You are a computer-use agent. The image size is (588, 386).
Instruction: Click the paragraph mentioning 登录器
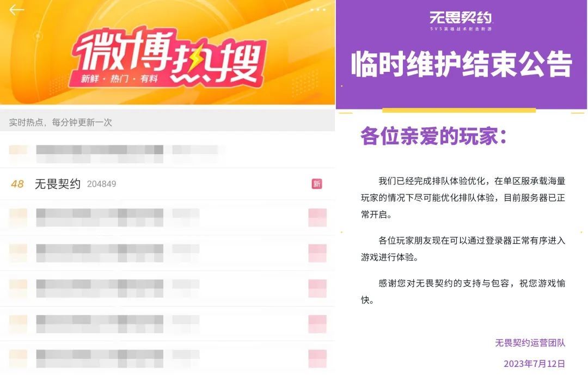(x=463, y=248)
